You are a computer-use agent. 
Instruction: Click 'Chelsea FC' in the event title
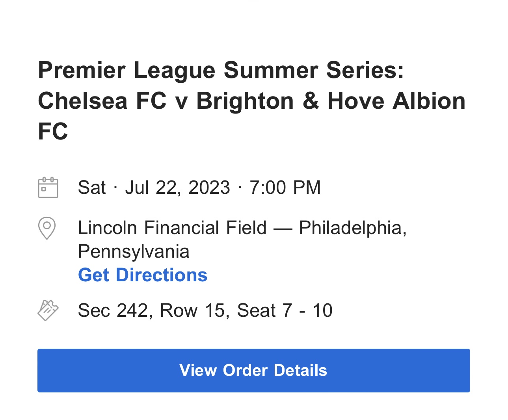(x=102, y=101)
